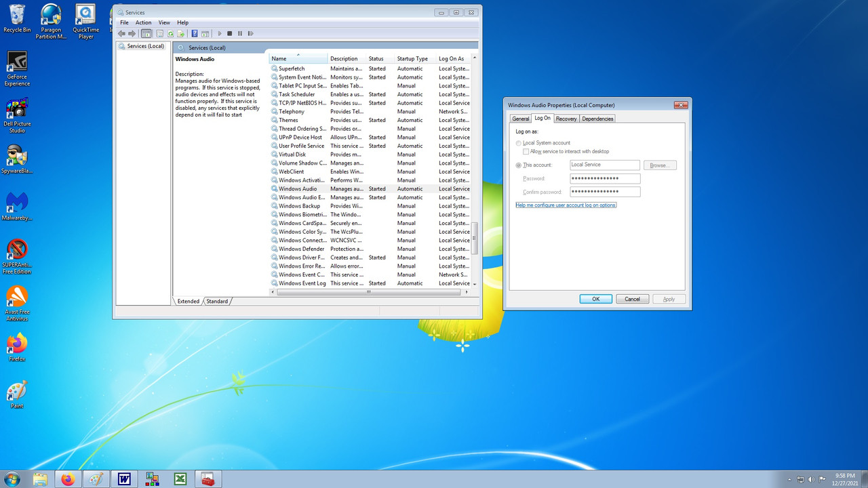
Task: Switch to General tab in Properties dialog
Action: (x=520, y=119)
